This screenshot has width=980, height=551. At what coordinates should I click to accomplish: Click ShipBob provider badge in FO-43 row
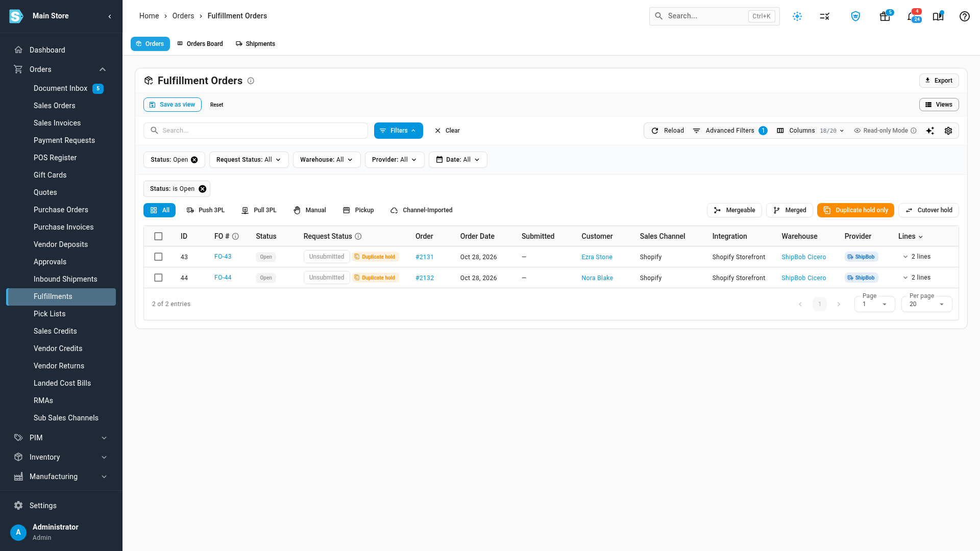(x=861, y=257)
